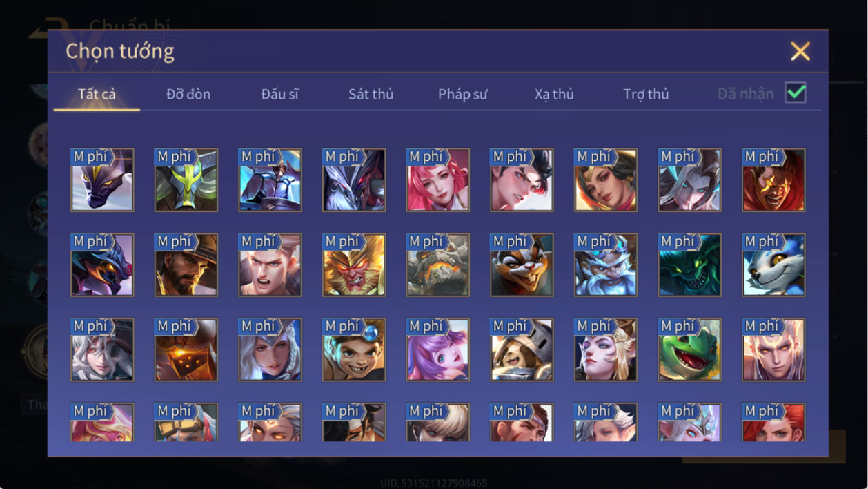Image resolution: width=868 pixels, height=489 pixels.
Task: Choose the pink-haired girl hero portrait
Action: pos(438,180)
